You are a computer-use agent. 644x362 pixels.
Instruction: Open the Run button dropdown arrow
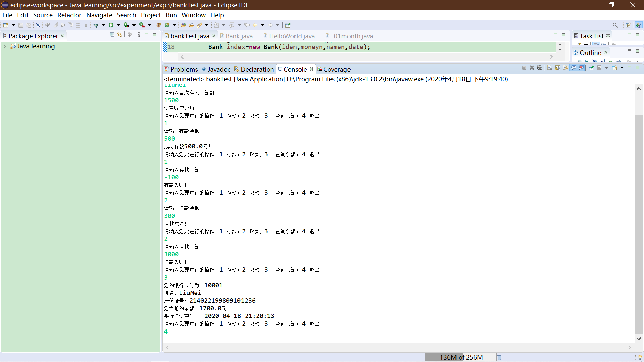click(118, 25)
